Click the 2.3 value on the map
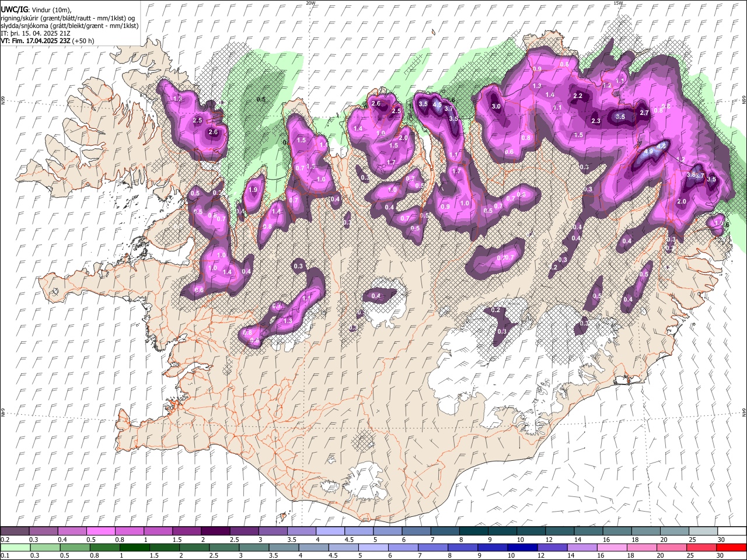This screenshot has height=560, width=747. (596, 121)
